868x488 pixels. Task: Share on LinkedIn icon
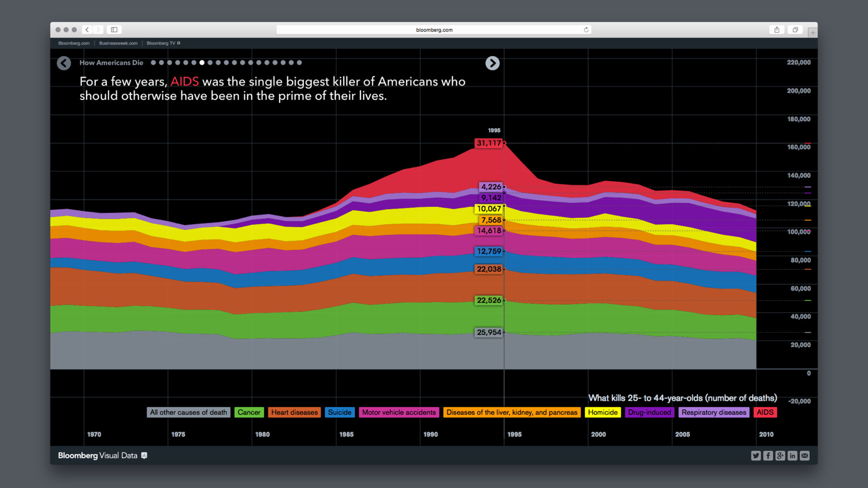pyautogui.click(x=792, y=455)
